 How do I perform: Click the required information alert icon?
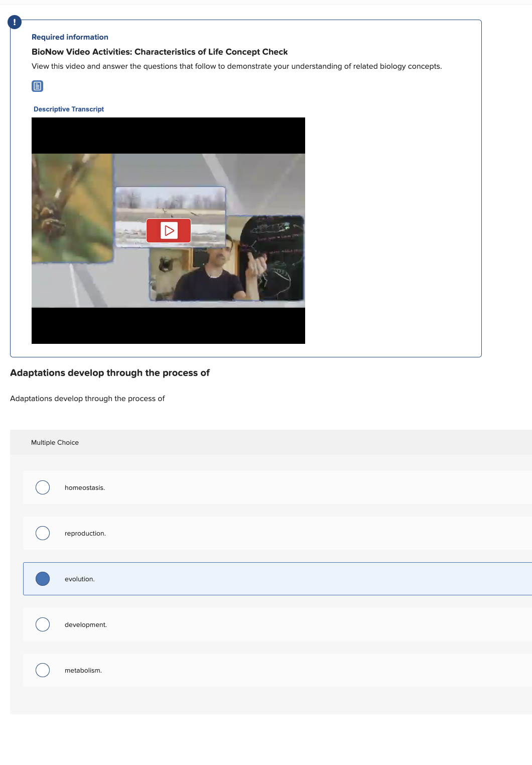click(x=15, y=22)
